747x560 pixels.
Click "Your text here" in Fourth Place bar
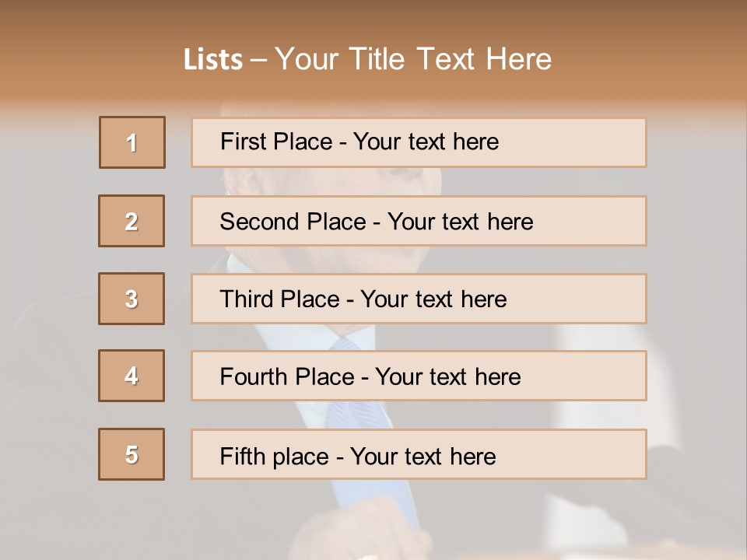pos(447,377)
